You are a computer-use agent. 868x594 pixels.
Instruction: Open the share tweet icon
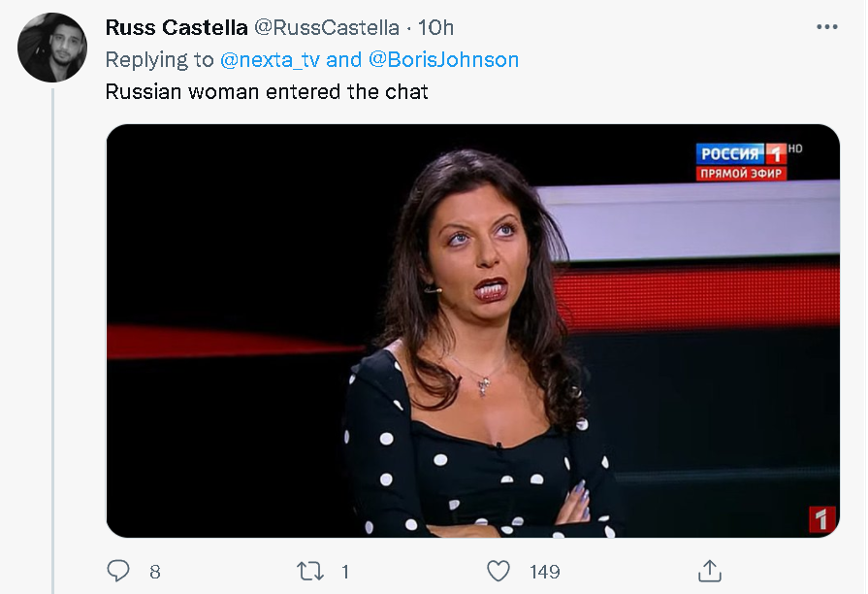point(709,571)
